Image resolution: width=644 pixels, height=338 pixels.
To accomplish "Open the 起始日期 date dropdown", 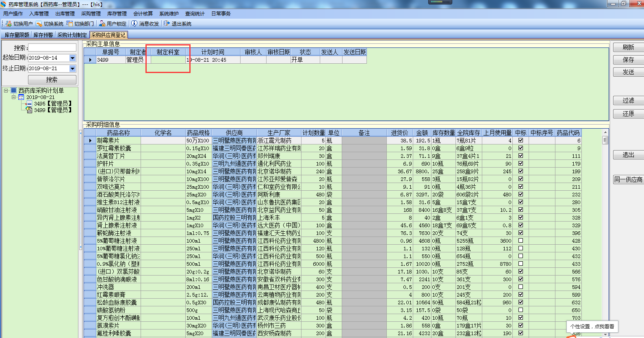I will (x=73, y=58).
